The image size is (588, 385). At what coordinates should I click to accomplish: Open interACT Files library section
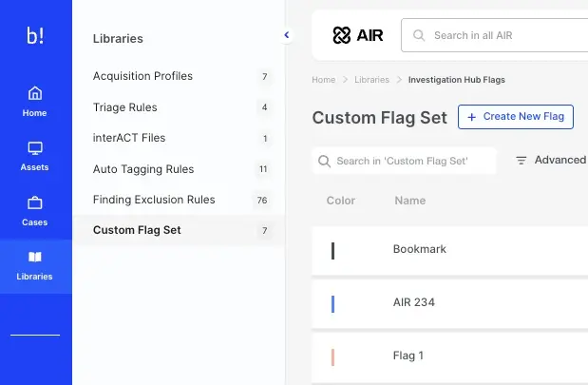pyautogui.click(x=129, y=138)
